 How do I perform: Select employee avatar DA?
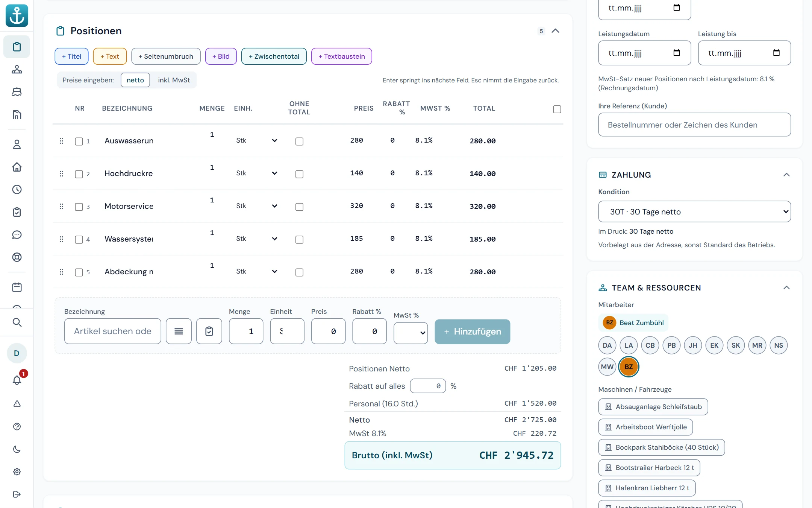[x=607, y=345]
